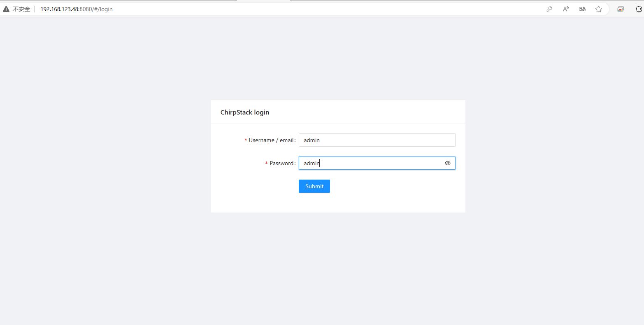Focus the Username / email input field
Image resolution: width=644 pixels, height=325 pixels.
click(x=377, y=140)
